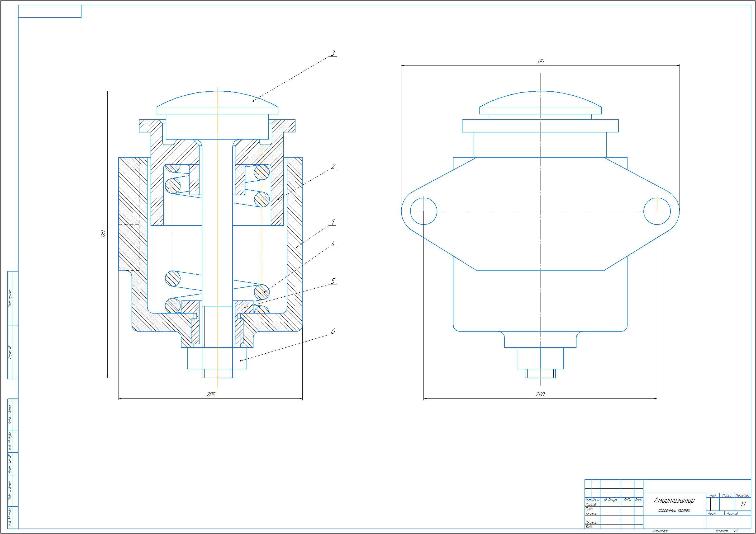Select part callout number 1

coord(333,222)
